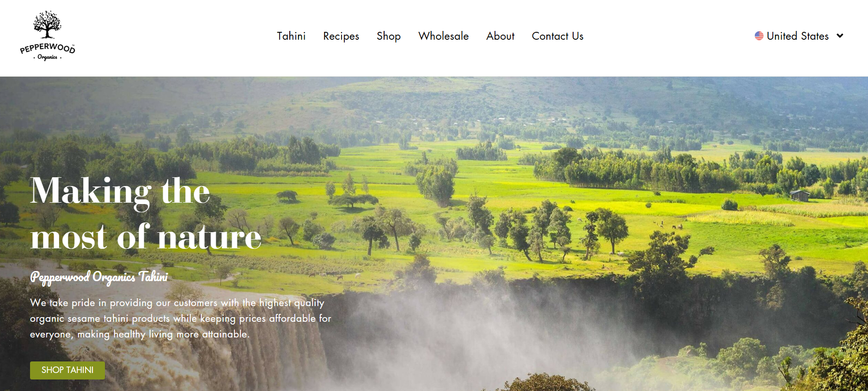Click the US flag icon
The height and width of the screenshot is (391, 868).
point(759,36)
